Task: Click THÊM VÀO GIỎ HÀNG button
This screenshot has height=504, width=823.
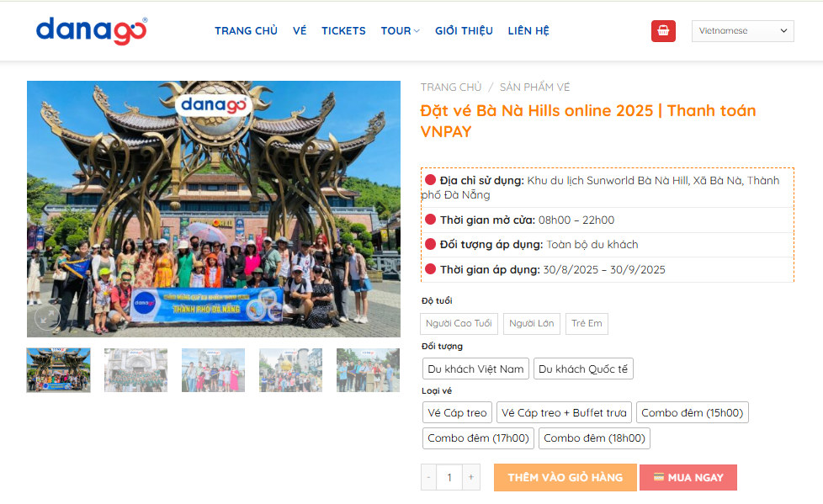Action: 565,478
